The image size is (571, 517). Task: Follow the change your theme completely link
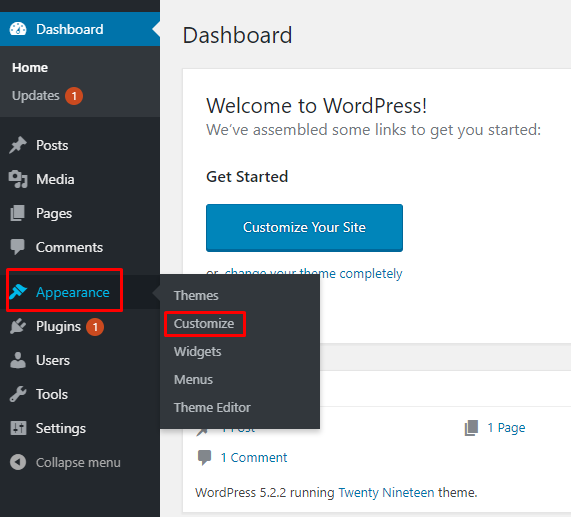tap(313, 273)
